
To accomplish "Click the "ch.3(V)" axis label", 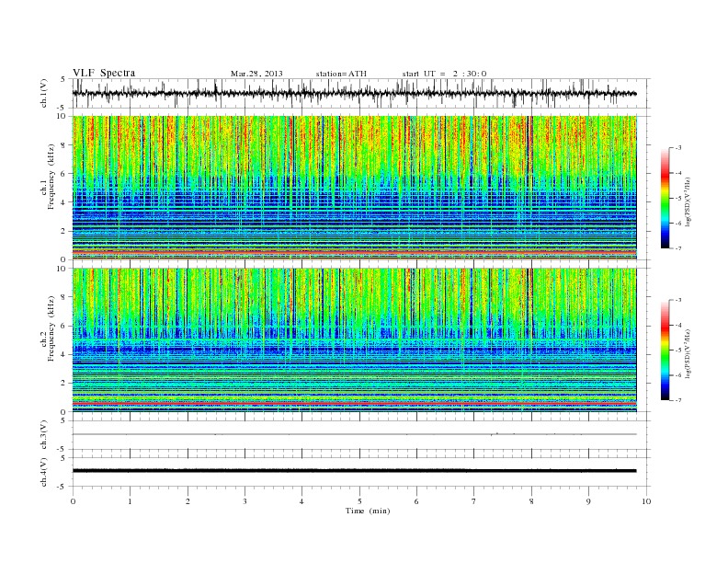I will [44, 435].
